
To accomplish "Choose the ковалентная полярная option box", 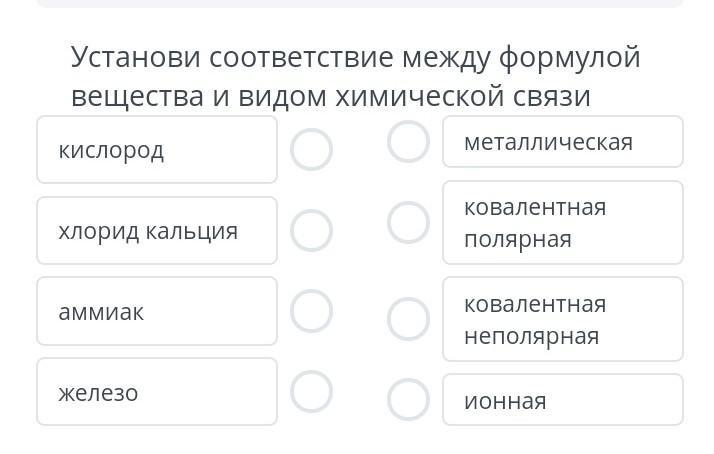I will (x=562, y=222).
